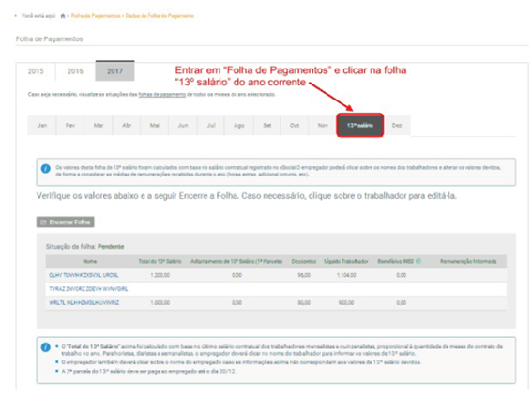
Task: Open the Jun month tab
Action: click(x=183, y=126)
